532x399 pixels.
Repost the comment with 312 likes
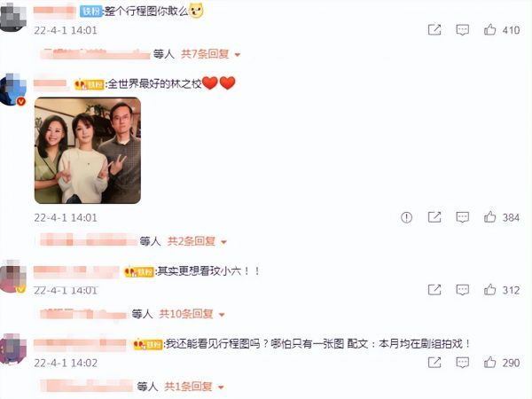434,290
